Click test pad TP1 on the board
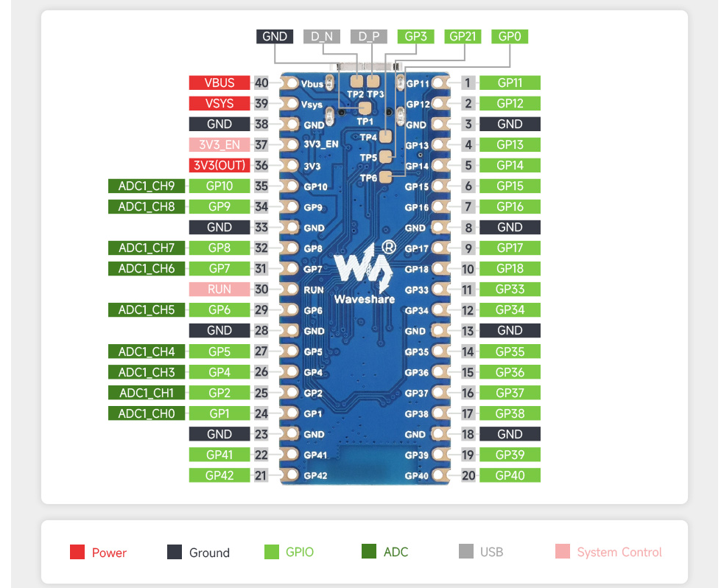Screen dimensions: 724x588 [x=365, y=108]
